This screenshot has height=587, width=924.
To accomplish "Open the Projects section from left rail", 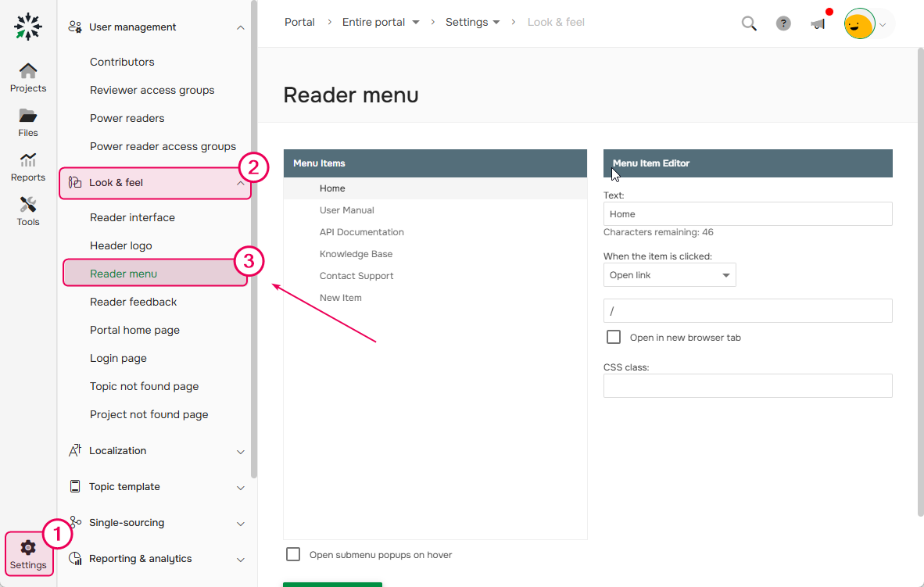I will (x=28, y=74).
